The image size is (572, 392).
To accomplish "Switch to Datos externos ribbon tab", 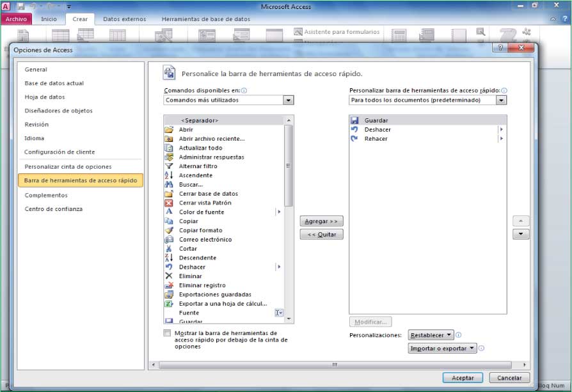I will (124, 19).
